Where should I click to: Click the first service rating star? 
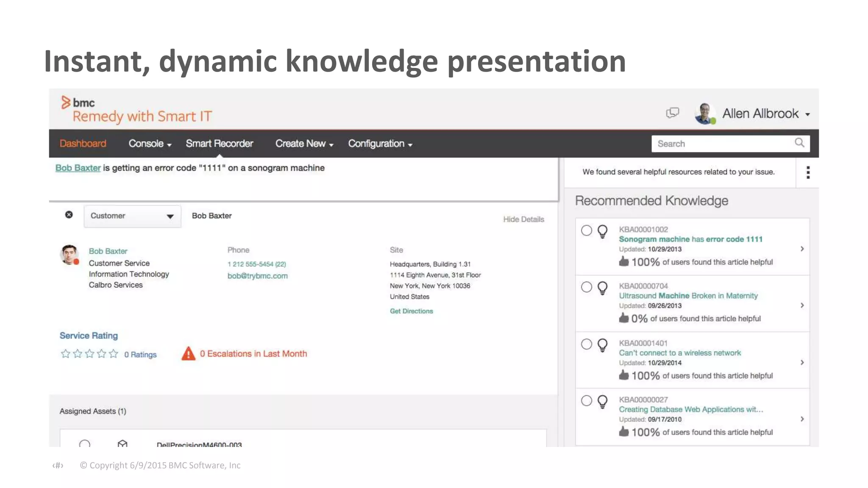tap(65, 354)
